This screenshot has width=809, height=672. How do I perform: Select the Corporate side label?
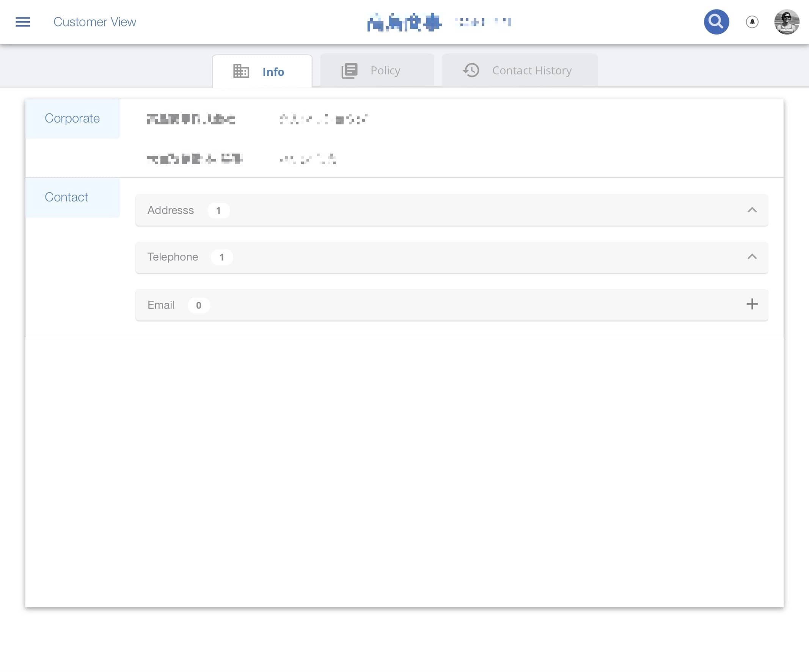[x=72, y=118]
